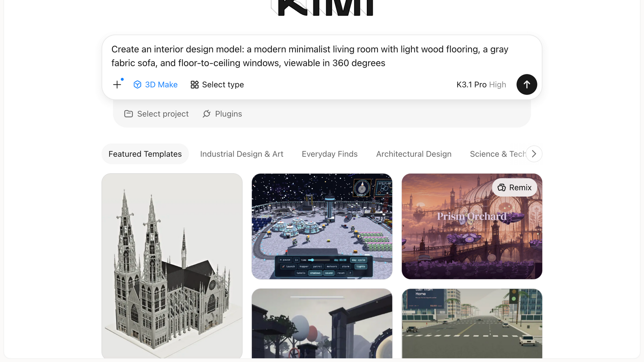Screen dimensions: 644x362
Task: Open the Architectural Design tab
Action: [x=414, y=154]
